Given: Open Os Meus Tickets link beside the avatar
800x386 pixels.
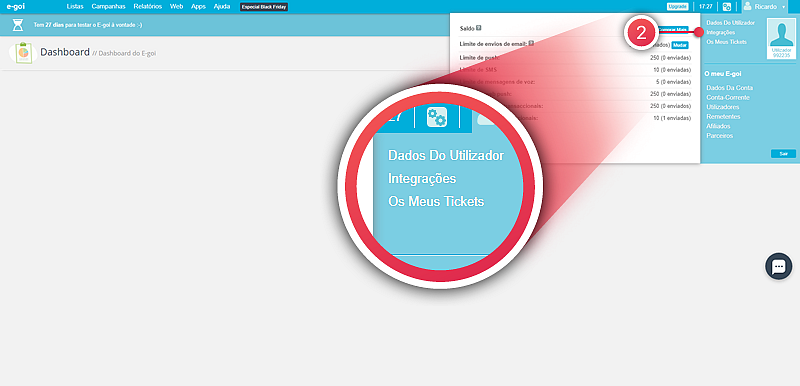Looking at the screenshot, I should point(727,42).
